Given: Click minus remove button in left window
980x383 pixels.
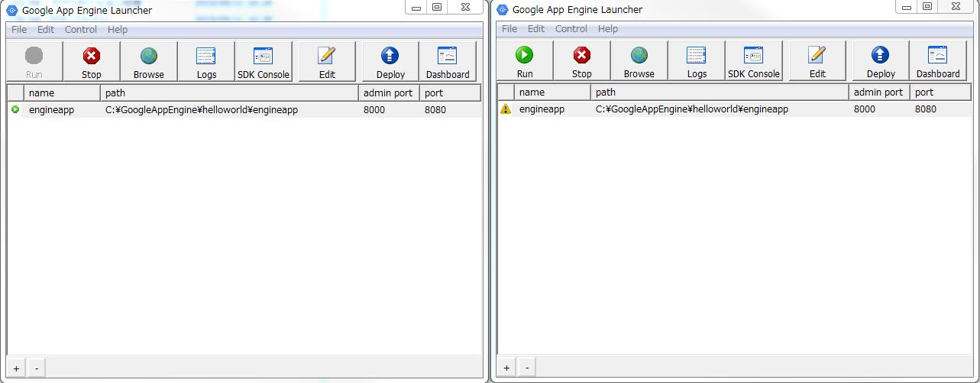Looking at the screenshot, I should [37, 368].
